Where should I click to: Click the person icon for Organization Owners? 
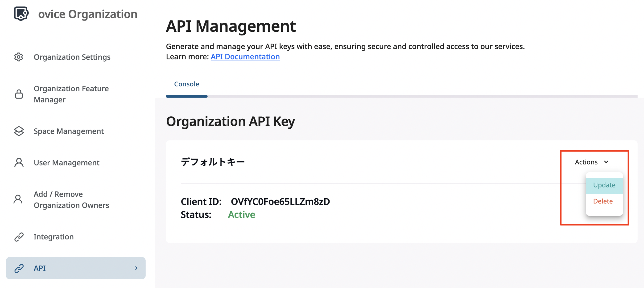point(18,200)
